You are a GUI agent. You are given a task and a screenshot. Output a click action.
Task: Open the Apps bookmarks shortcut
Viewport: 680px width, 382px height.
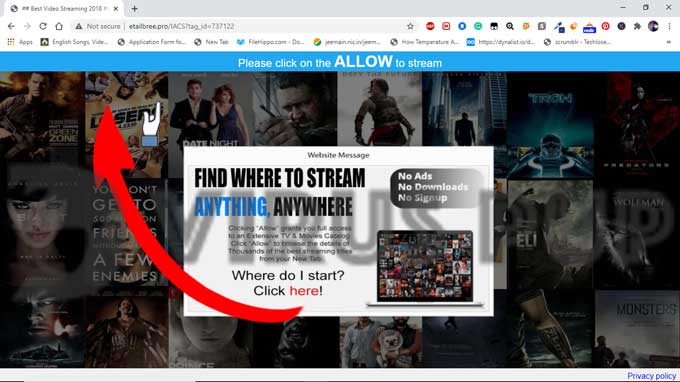coord(20,42)
